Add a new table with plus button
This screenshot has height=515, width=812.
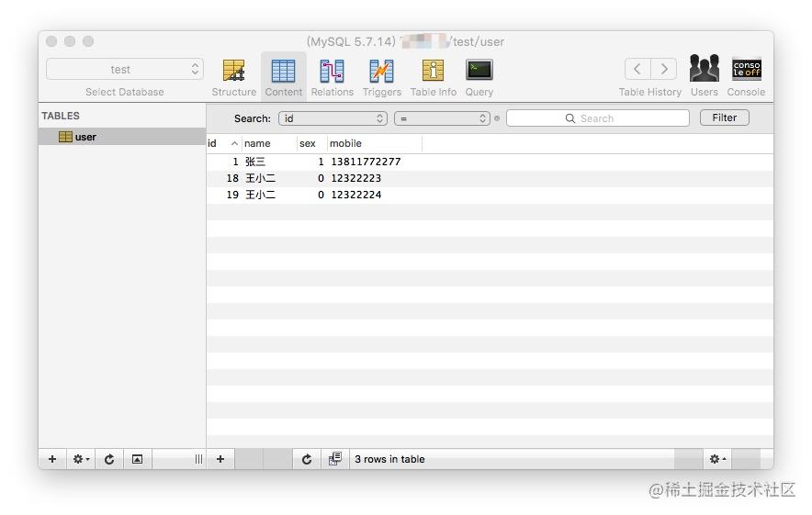pyautogui.click(x=52, y=459)
